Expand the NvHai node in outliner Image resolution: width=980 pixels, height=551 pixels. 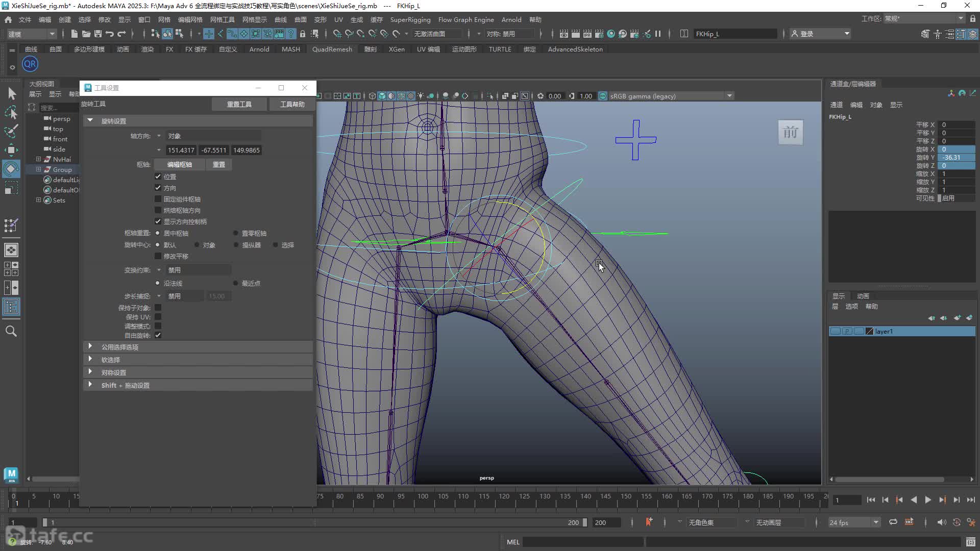point(38,159)
